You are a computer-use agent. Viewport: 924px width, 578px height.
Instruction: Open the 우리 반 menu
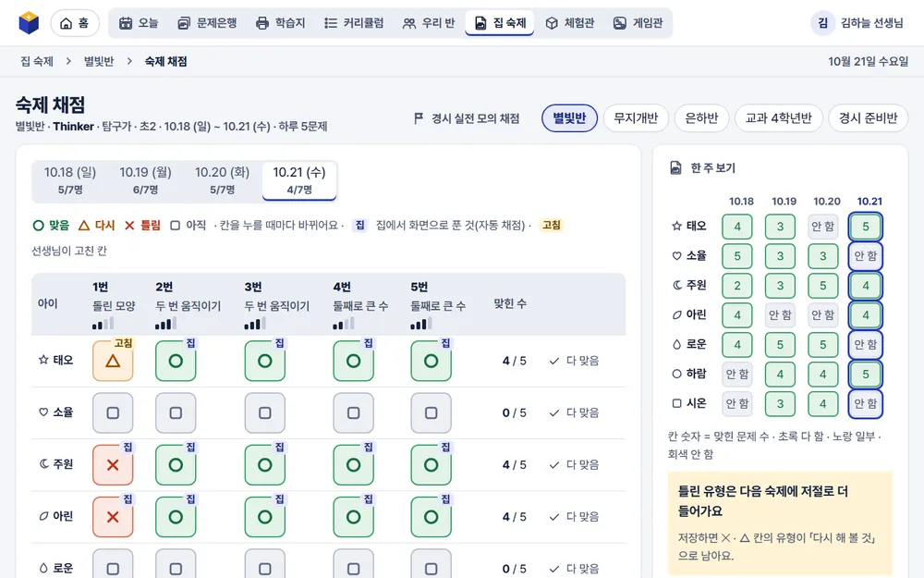tap(429, 23)
